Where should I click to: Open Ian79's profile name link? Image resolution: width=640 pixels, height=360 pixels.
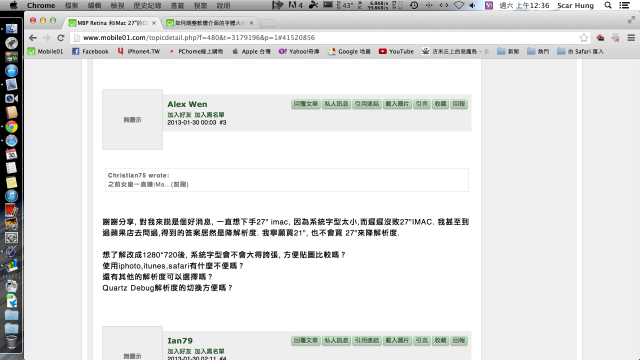point(180,340)
